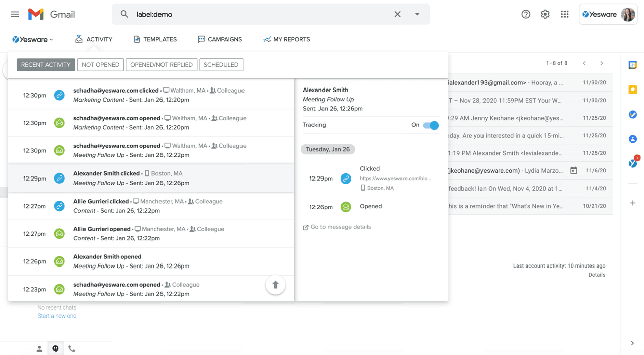
Task: Open Google Calendar in the side panel
Action: click(x=632, y=64)
